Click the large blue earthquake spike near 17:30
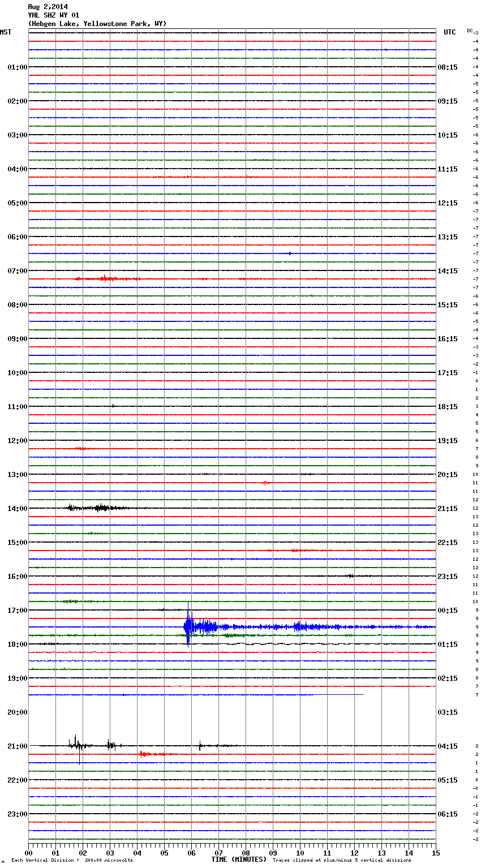The height and width of the screenshot is (868, 481). point(188,625)
